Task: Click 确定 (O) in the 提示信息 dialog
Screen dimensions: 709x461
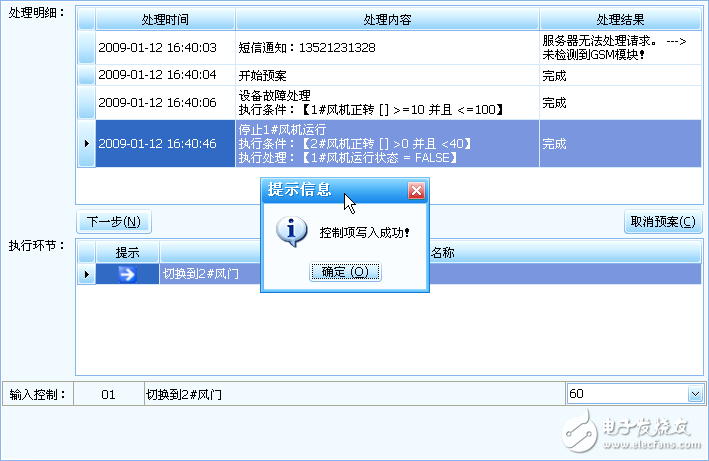Action: pyautogui.click(x=345, y=272)
